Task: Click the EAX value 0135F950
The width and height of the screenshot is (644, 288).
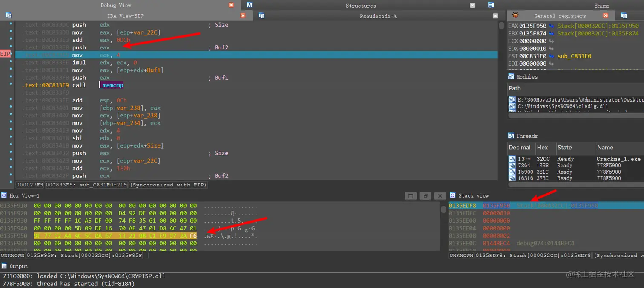Action: (532, 26)
